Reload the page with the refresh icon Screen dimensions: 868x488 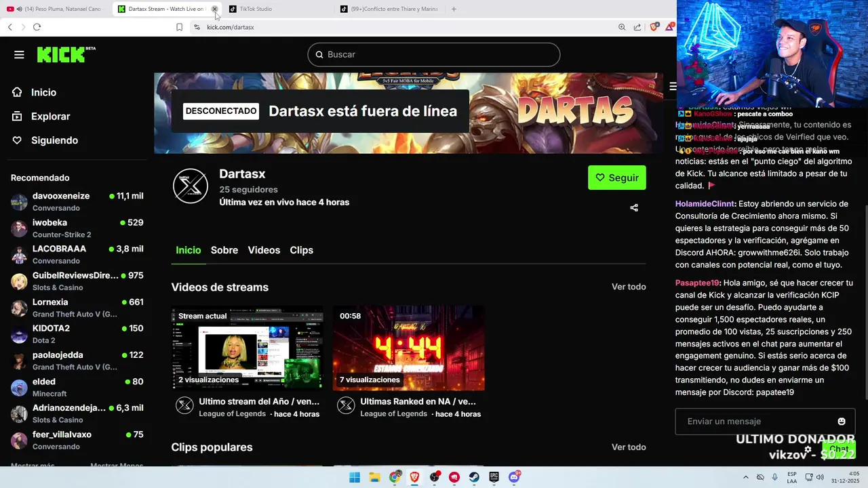click(x=37, y=27)
